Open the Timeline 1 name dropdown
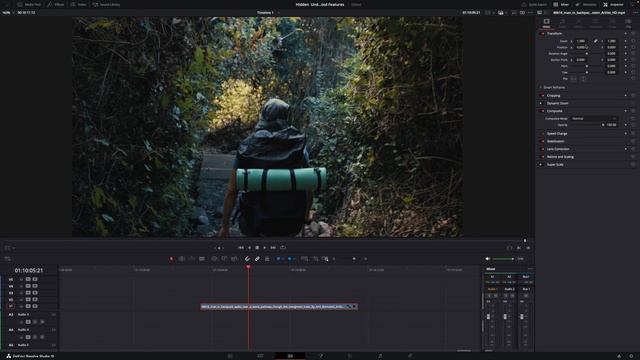This screenshot has height=360, width=640. point(268,13)
